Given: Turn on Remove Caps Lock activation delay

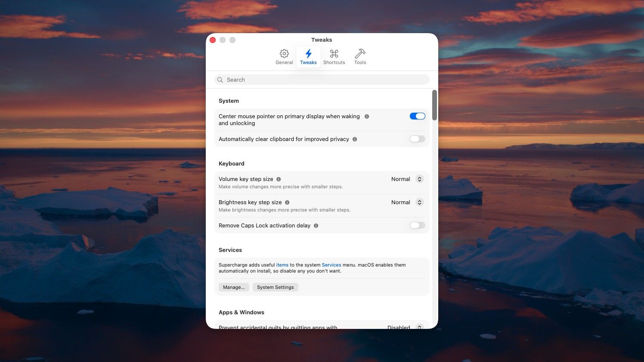Looking at the screenshot, I should (417, 225).
